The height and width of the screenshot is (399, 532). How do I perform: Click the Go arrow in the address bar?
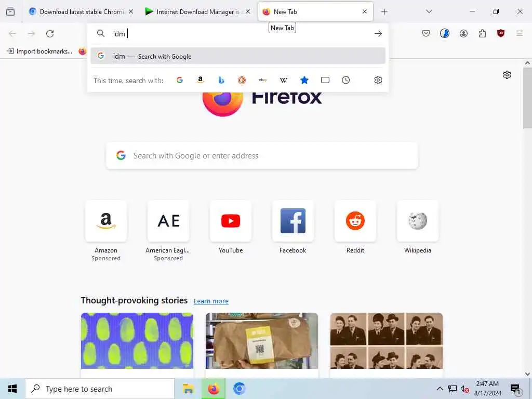378,34
